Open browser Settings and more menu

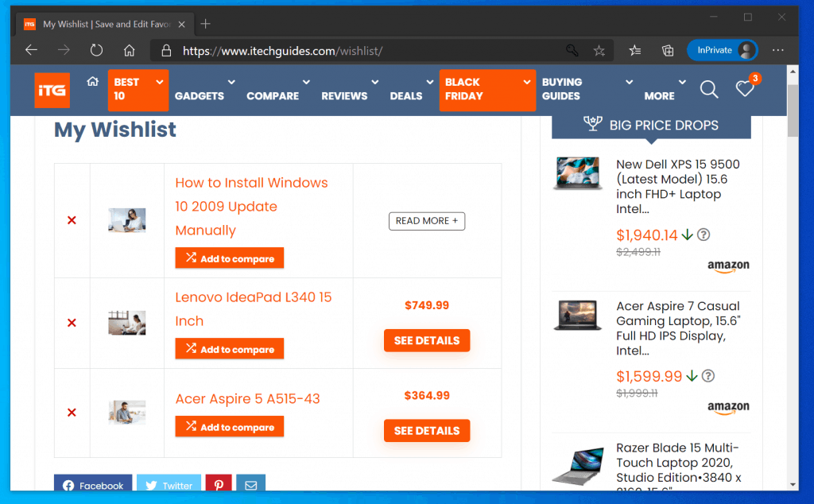pos(777,50)
